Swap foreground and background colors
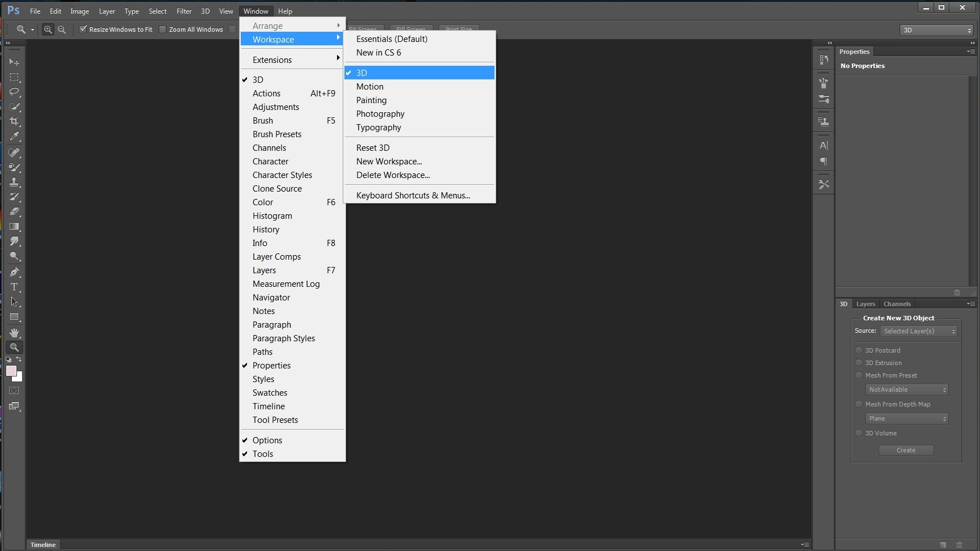980x551 pixels. click(19, 359)
